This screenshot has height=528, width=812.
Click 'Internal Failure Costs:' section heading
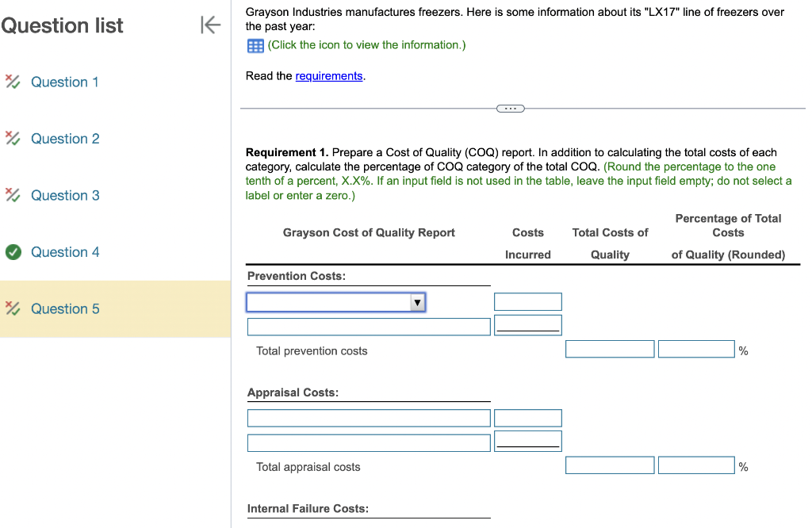(x=308, y=508)
